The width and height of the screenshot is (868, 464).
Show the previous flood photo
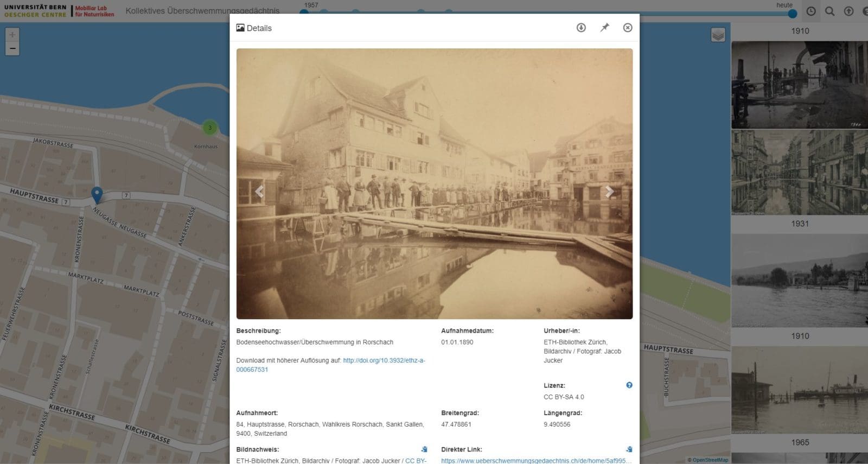tap(259, 192)
